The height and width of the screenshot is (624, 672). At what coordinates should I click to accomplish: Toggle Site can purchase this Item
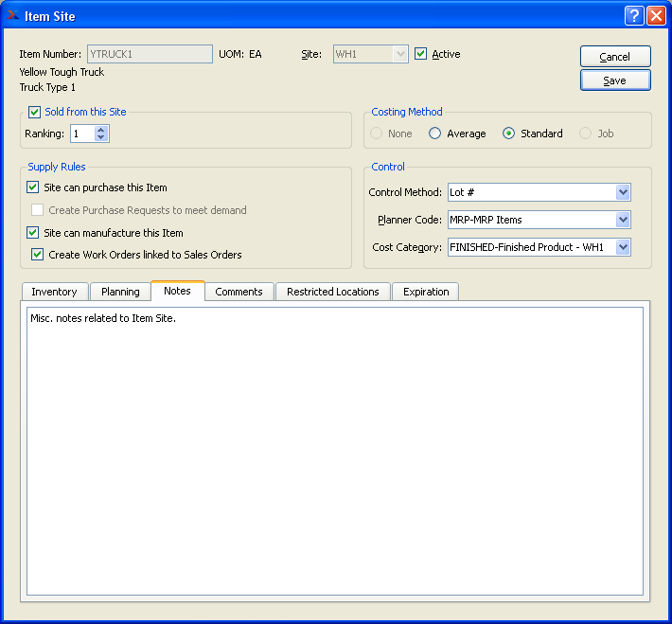[x=32, y=187]
